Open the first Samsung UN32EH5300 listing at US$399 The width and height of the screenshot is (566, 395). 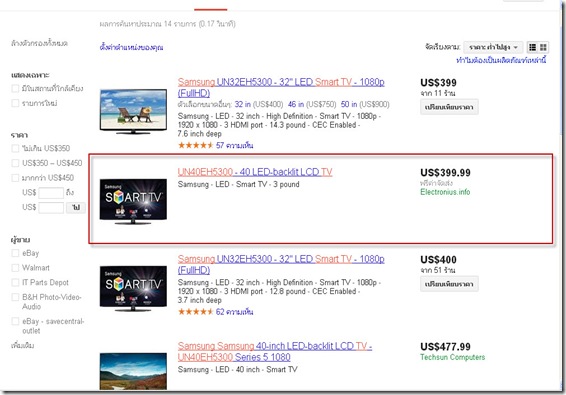(x=281, y=87)
